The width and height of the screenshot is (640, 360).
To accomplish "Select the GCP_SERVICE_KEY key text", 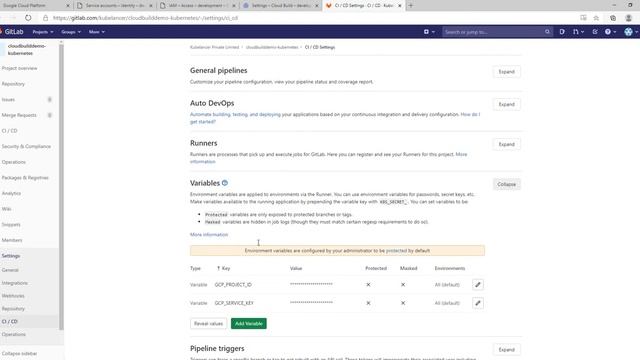I will pyautogui.click(x=234, y=303).
